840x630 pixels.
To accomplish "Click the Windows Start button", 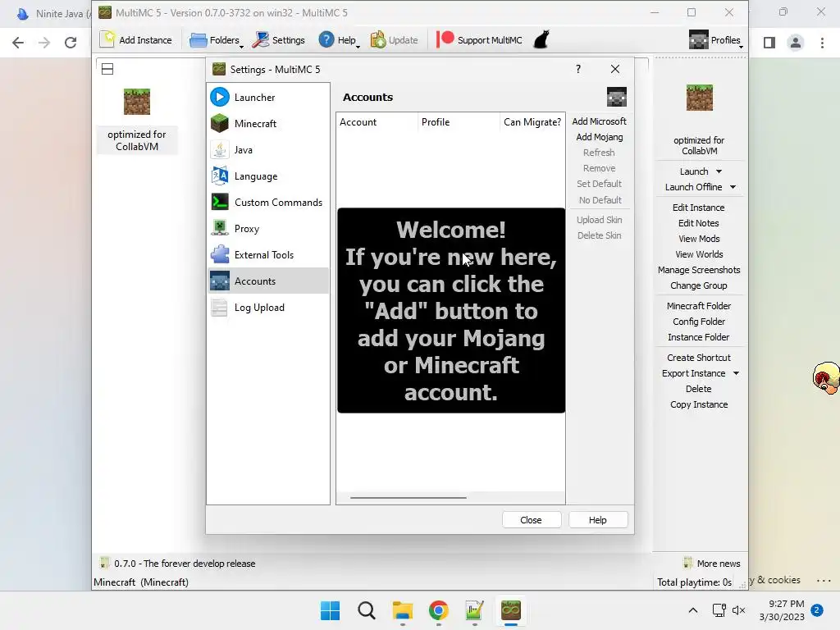I will point(330,610).
